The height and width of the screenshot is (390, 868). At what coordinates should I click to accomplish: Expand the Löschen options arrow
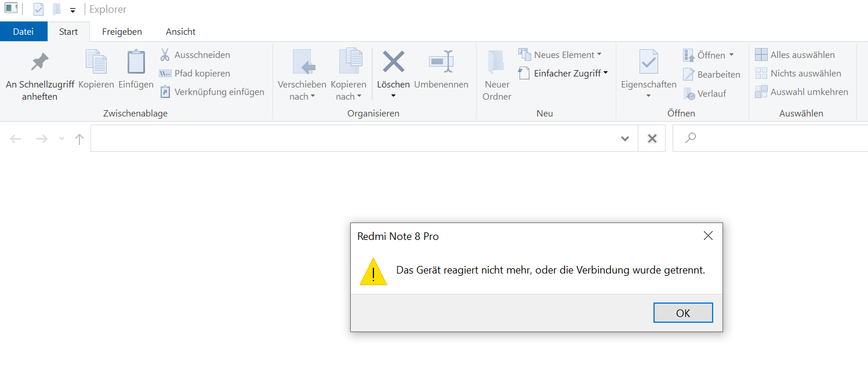(x=393, y=96)
